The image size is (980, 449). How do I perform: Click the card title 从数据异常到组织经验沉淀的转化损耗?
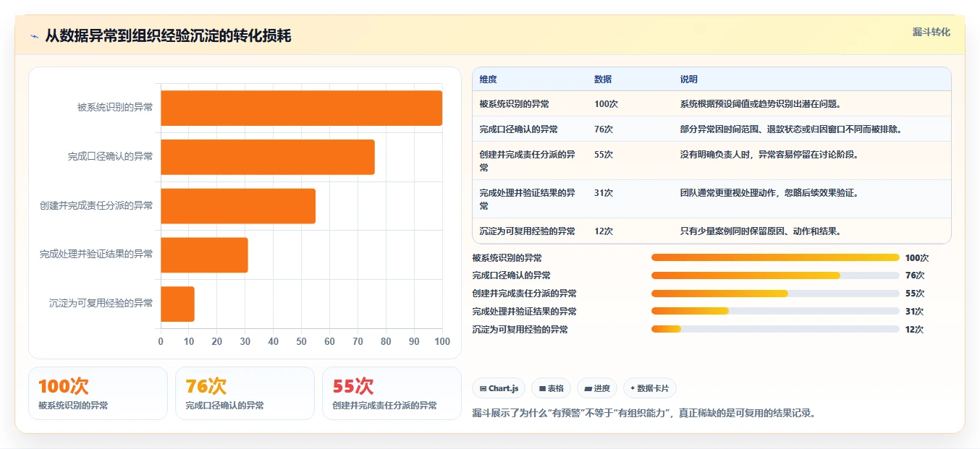pos(168,36)
